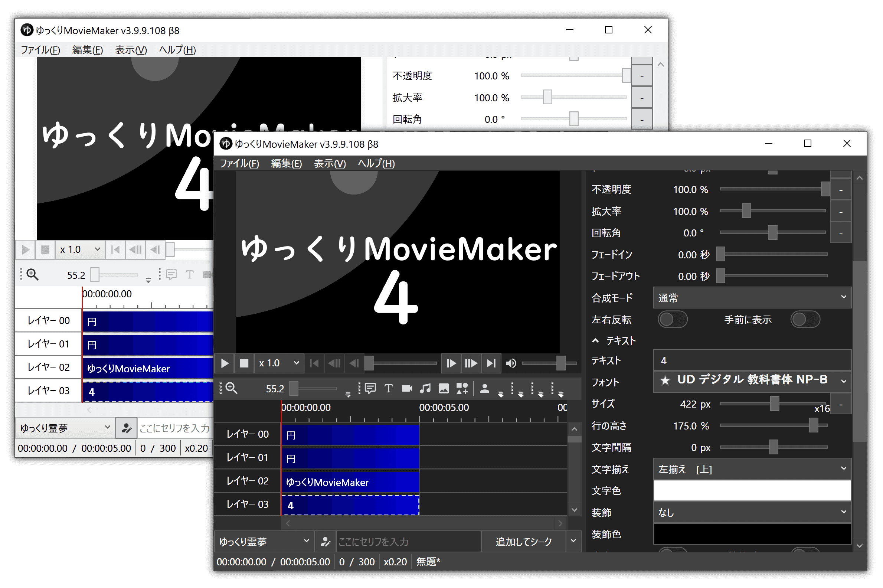This screenshot has width=883, height=588.
Task: Add an audio item with the music note icon
Action: pos(425,389)
